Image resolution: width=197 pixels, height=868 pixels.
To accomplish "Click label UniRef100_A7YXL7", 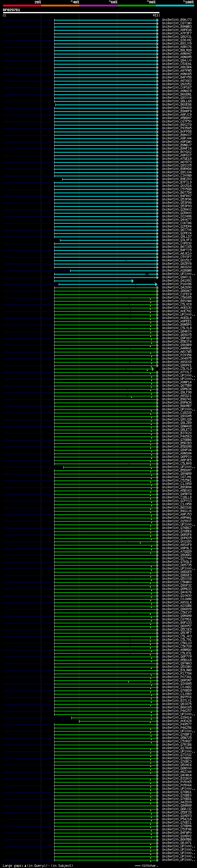I will tap(177, 372).
